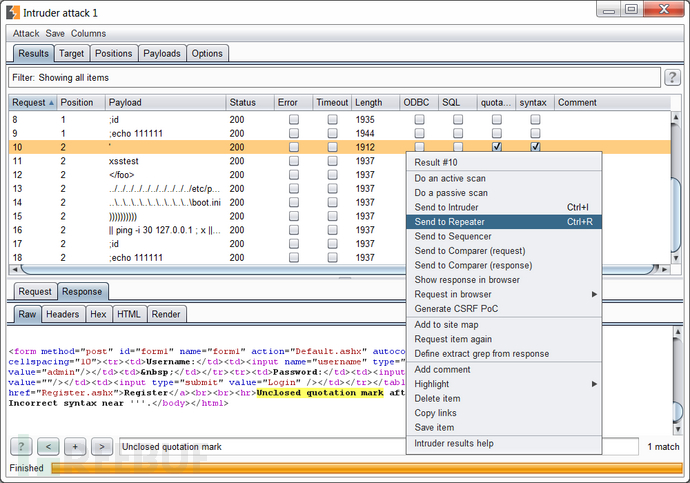The image size is (690, 483).
Task: Toggle Error checkbox for request 8
Action: coord(293,119)
